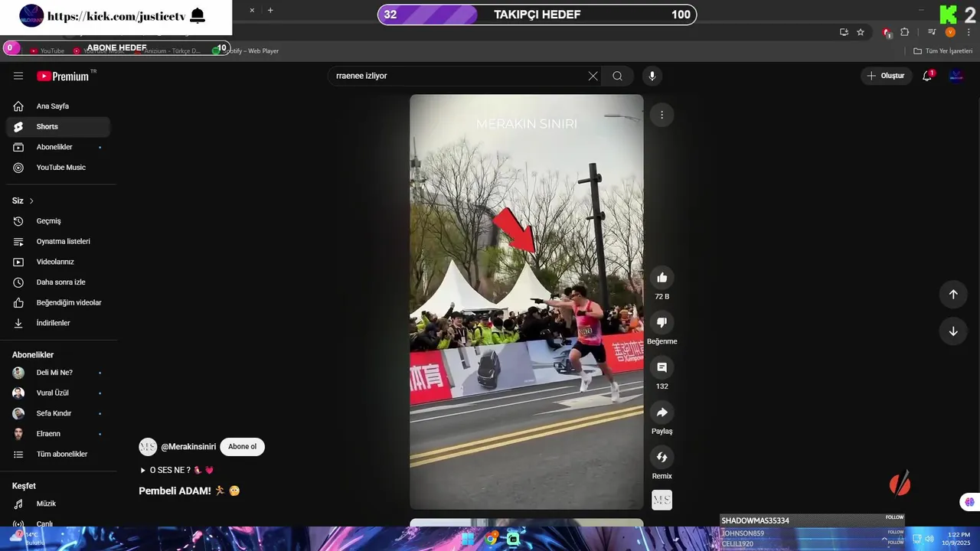
Task: Click the O SES NE ? sound link
Action: click(176, 470)
